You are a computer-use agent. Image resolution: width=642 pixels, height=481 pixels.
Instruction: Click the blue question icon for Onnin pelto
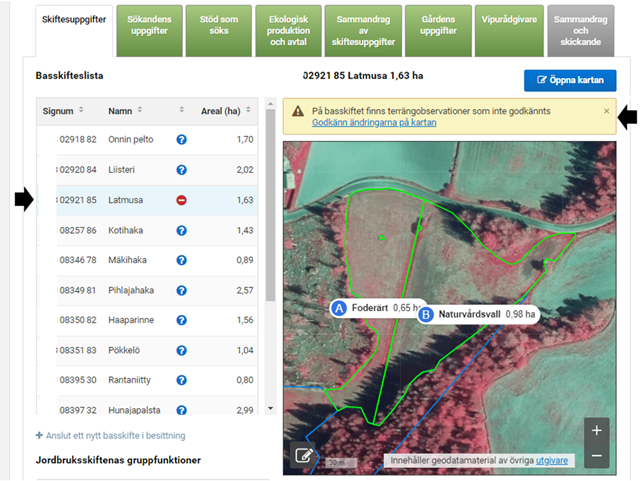[182, 141]
